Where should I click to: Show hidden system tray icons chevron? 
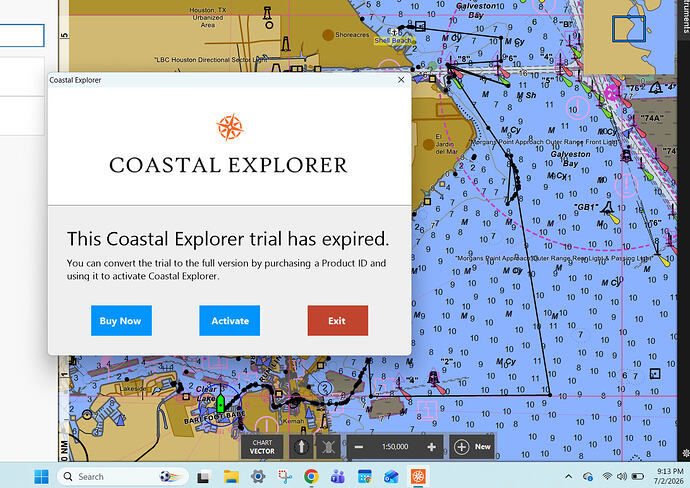click(569, 477)
